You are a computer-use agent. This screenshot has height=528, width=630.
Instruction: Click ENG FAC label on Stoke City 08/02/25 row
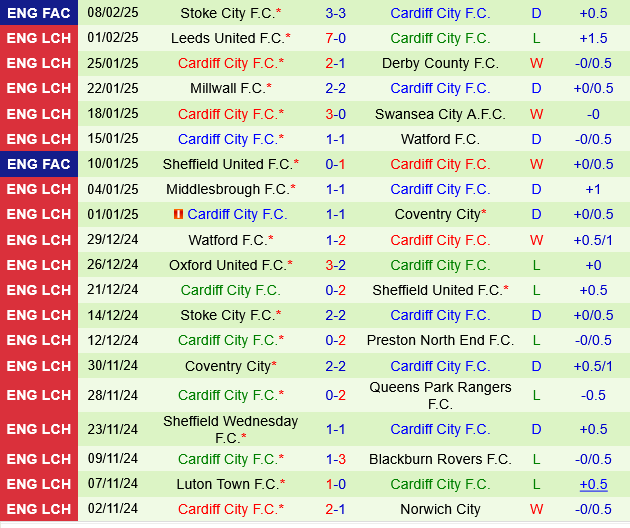(x=38, y=13)
